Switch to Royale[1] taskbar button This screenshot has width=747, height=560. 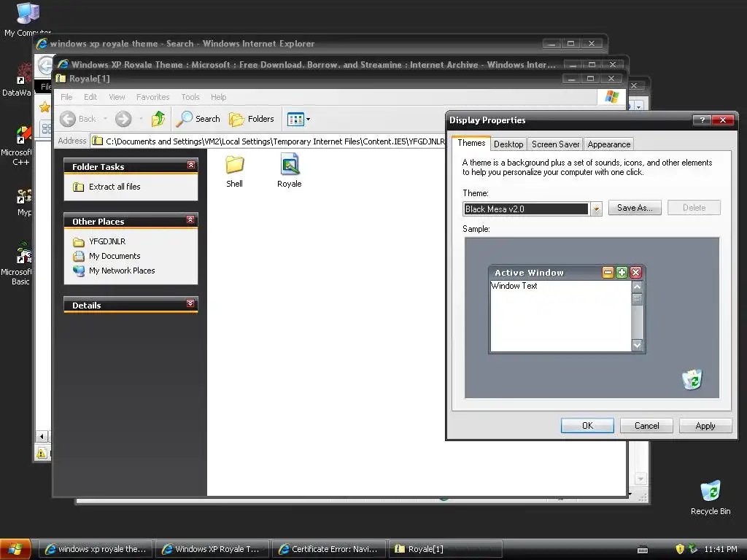click(446, 549)
